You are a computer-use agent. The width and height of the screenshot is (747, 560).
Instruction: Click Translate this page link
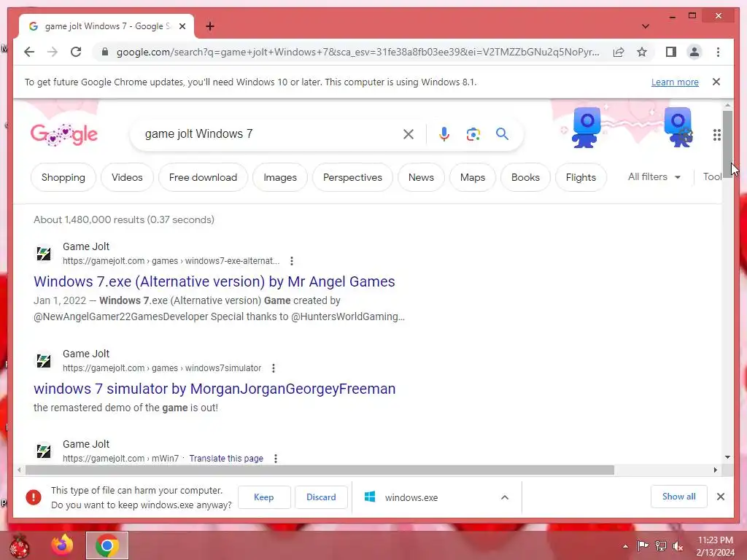[x=226, y=459]
